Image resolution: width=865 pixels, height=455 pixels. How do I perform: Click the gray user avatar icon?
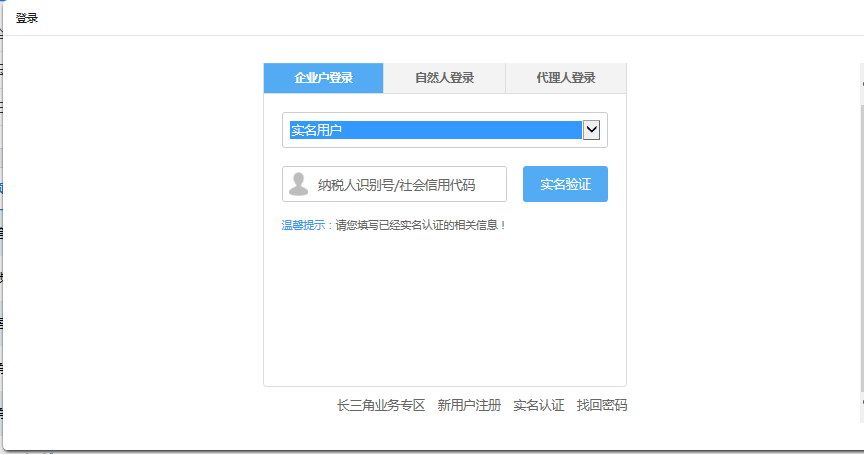pyautogui.click(x=299, y=184)
